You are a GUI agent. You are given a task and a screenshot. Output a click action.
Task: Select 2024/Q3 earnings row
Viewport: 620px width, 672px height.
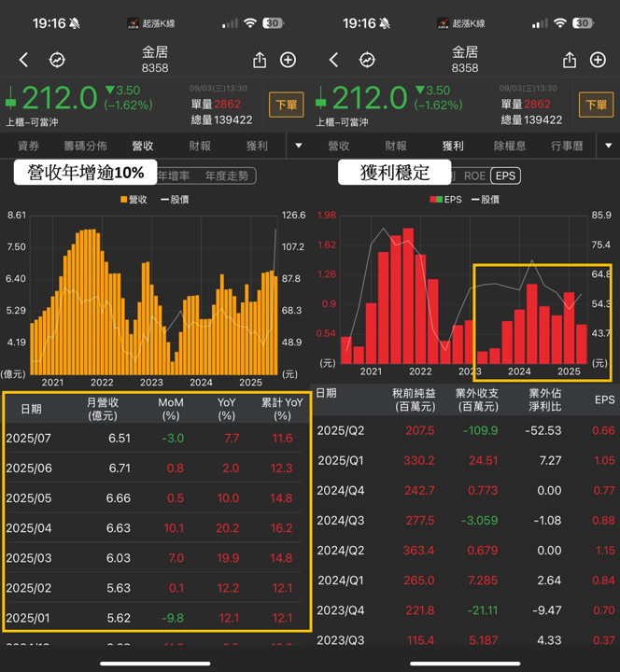click(x=466, y=520)
